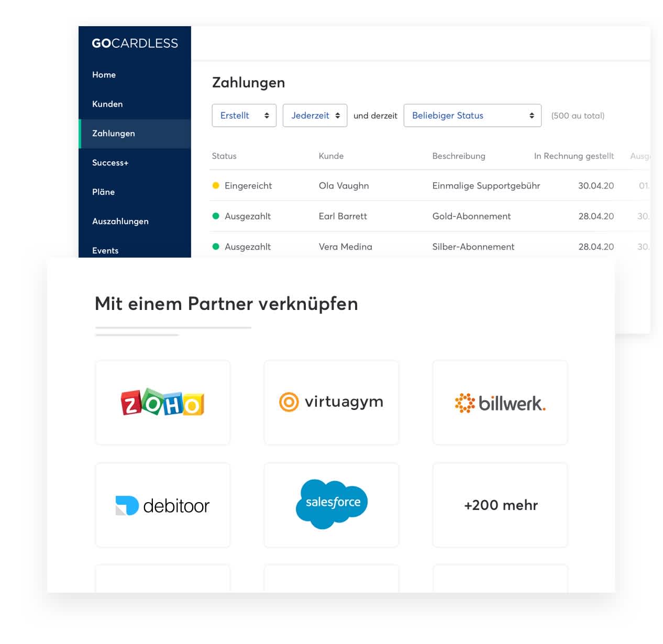Click the Status column header
The height and width of the screenshot is (644, 663).
tap(224, 156)
